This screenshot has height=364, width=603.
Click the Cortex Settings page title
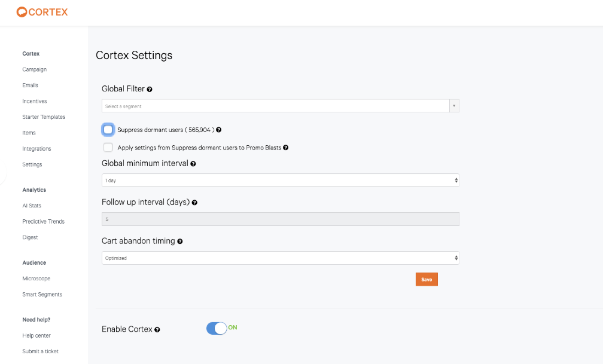pyautogui.click(x=134, y=56)
